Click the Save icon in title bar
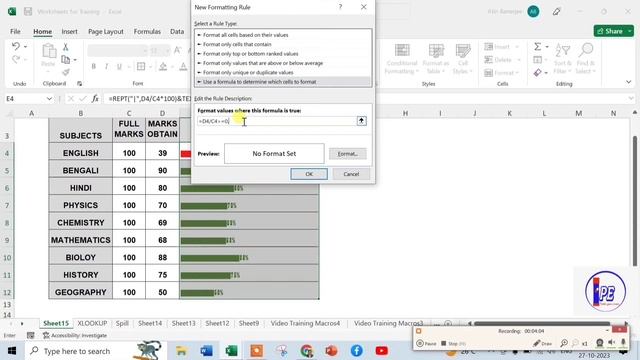 coord(28,11)
